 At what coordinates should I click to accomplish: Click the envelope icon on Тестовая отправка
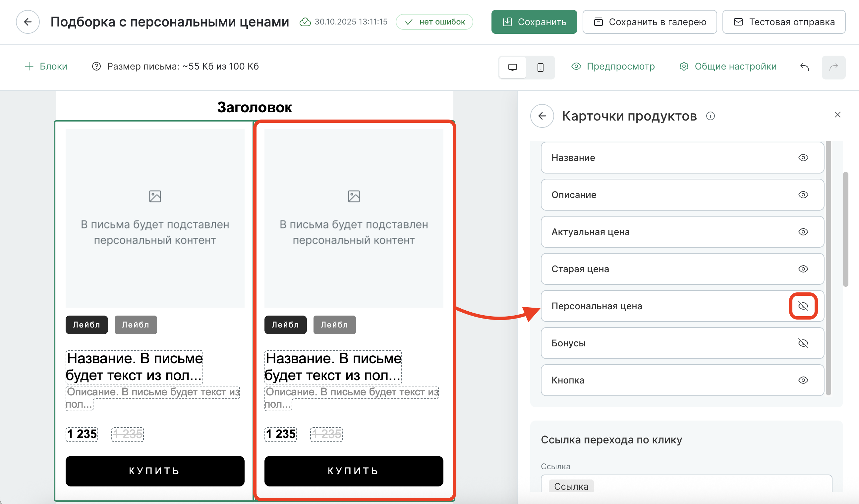click(738, 22)
